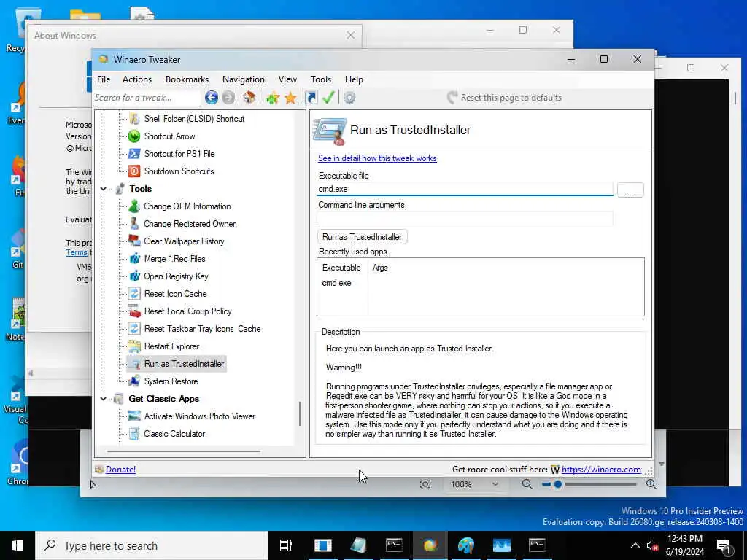Viewport: 747px width, 560px height.
Task: Click the tree panel vertical scrollbar
Action: 300,413
